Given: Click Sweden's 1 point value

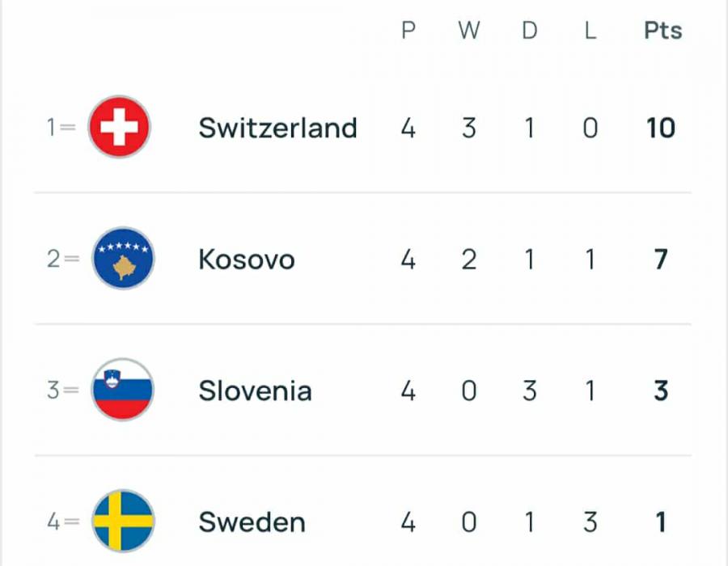Looking at the screenshot, I should tap(661, 522).
